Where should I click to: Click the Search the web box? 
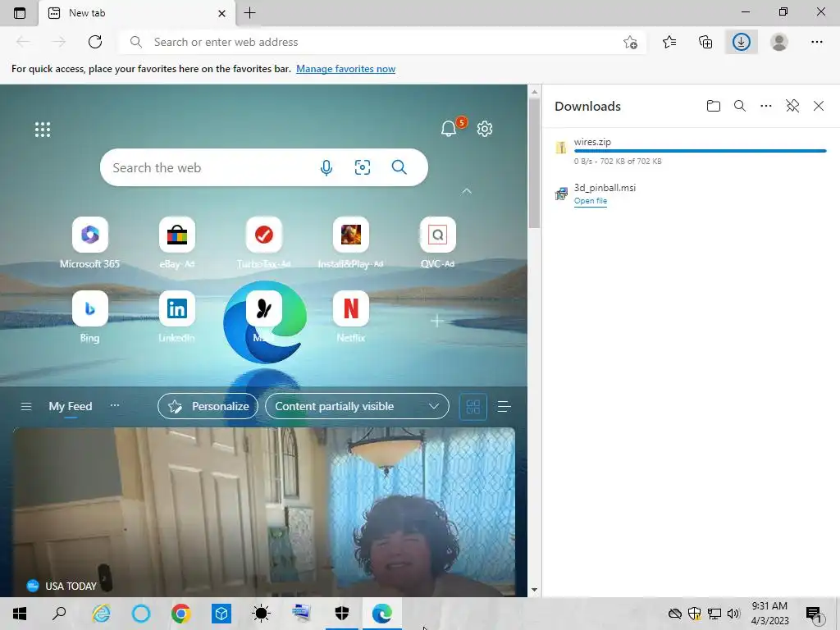263,167
